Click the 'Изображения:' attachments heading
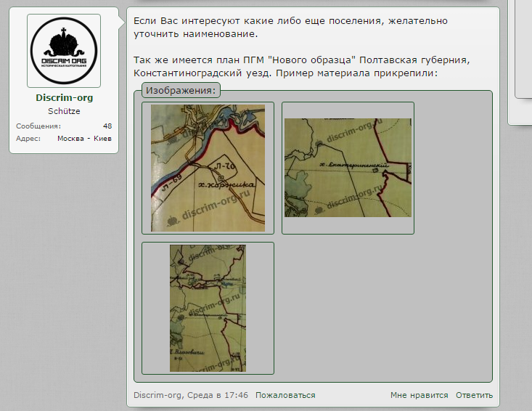This screenshot has width=532, height=411. click(181, 91)
